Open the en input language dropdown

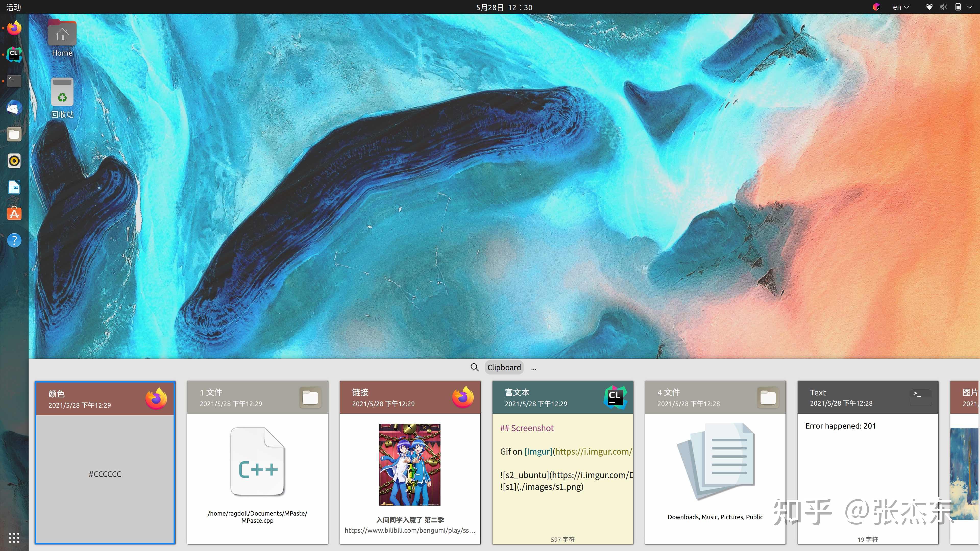coord(900,7)
